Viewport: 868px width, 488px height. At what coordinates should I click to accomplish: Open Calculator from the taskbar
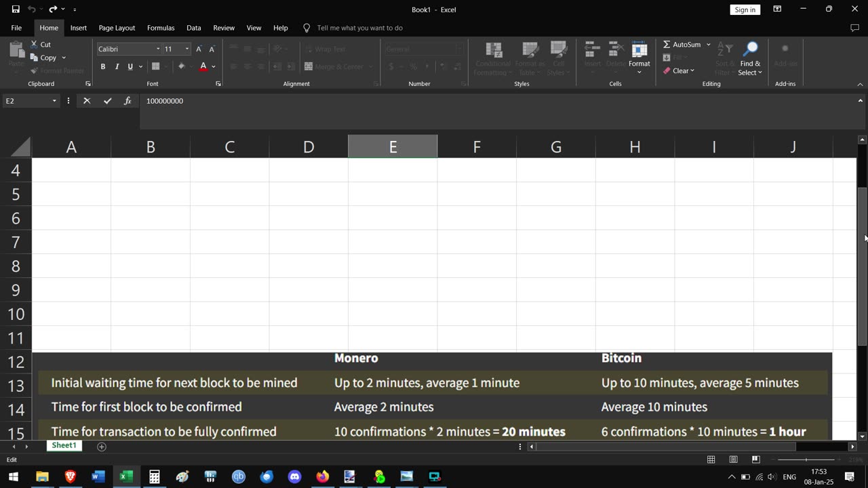(x=155, y=476)
